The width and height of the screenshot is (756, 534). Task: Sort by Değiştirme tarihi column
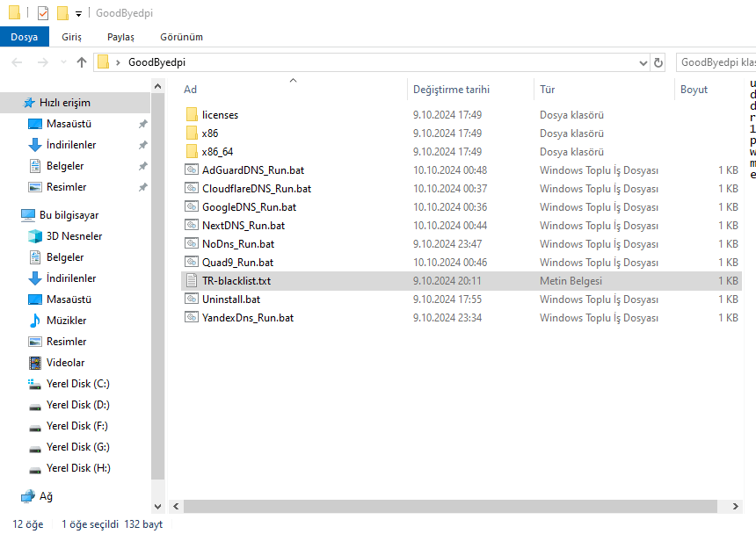451,90
